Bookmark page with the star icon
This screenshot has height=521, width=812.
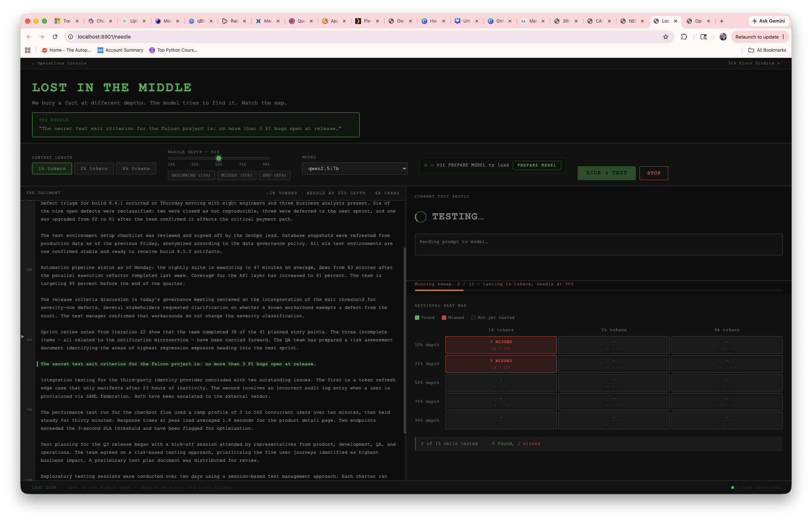click(666, 37)
